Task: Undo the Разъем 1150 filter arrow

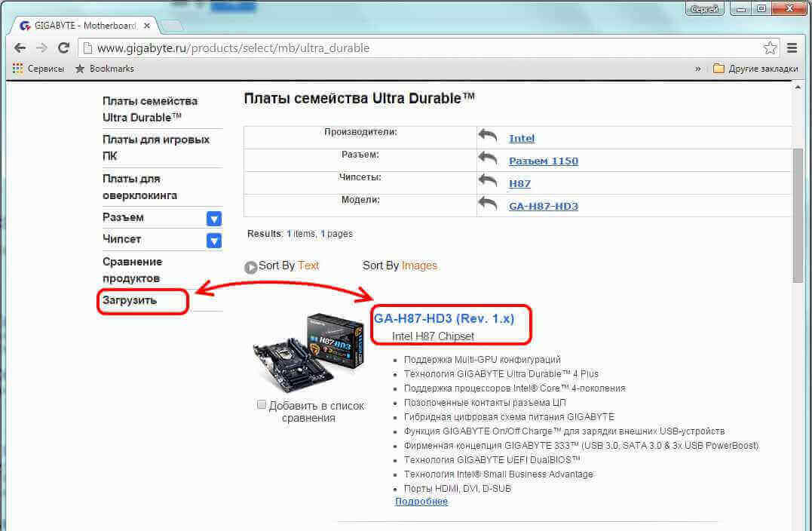Action: point(487,158)
